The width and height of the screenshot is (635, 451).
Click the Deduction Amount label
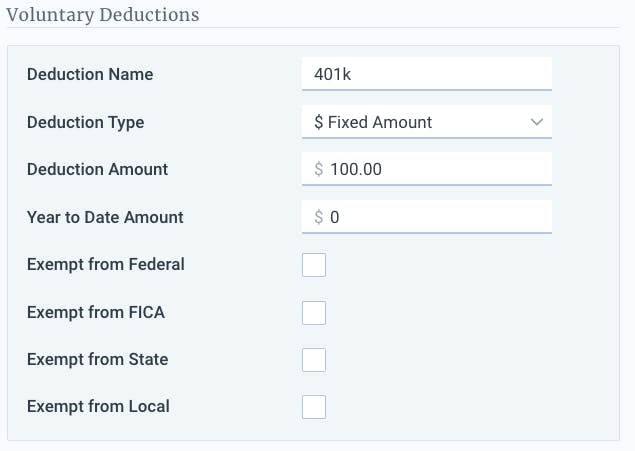(x=97, y=169)
